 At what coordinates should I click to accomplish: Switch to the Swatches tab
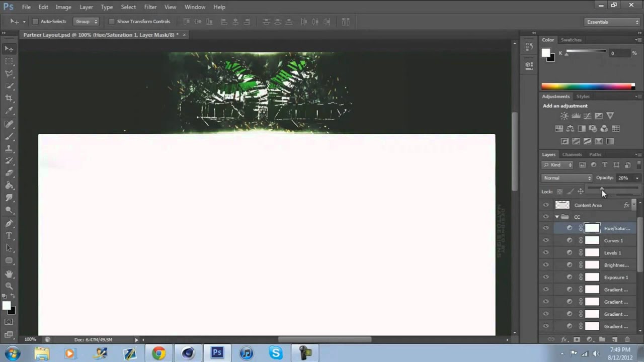coord(571,40)
